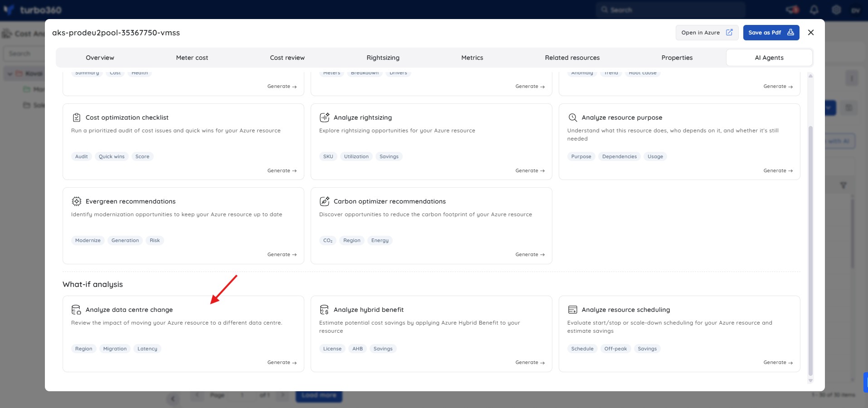Click the SKU tag chip
The image size is (868, 408).
click(328, 156)
